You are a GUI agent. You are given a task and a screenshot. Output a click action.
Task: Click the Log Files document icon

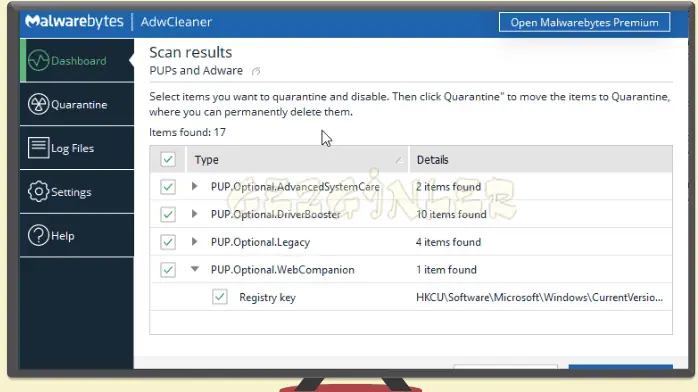coord(38,148)
